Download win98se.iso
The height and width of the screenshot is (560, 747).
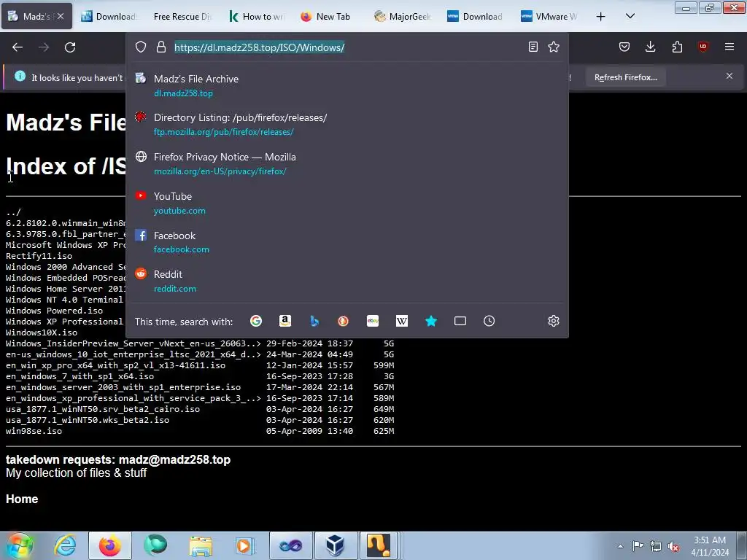tap(34, 432)
